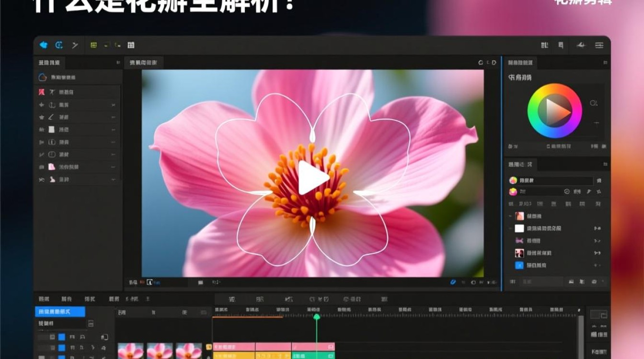Viewport: 644px width, 359px height.
Task: Click the cloud icon row in left panel
Action: tap(78, 77)
